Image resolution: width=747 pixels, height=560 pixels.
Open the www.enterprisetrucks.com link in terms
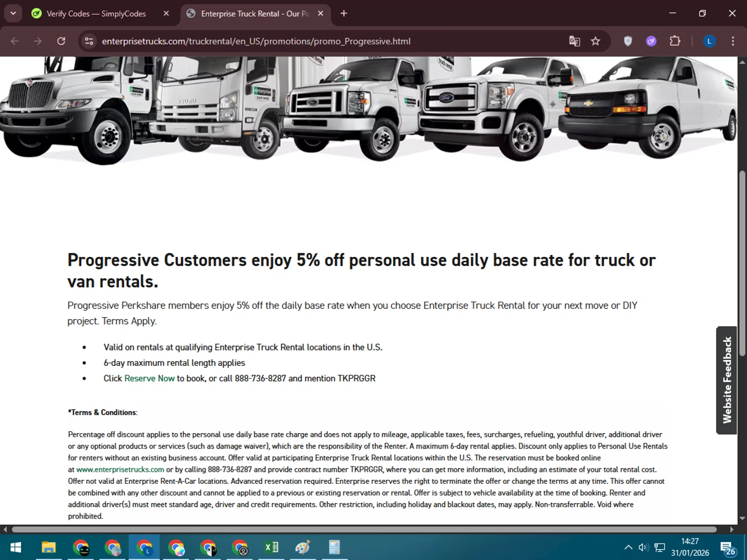[x=120, y=469]
